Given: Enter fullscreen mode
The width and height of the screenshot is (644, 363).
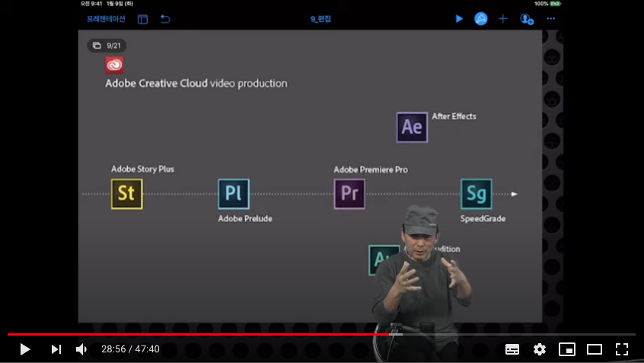Looking at the screenshot, I should [x=622, y=349].
